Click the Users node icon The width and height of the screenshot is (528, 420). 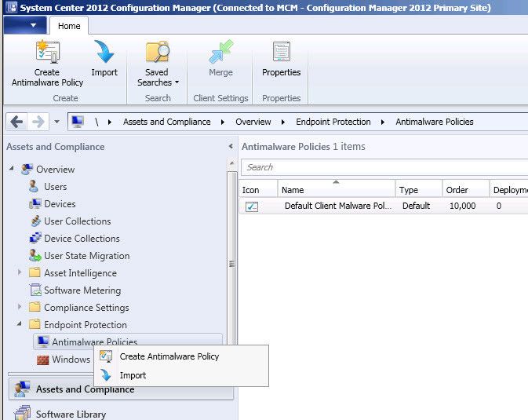33,186
